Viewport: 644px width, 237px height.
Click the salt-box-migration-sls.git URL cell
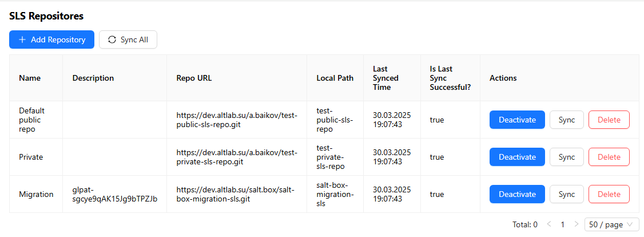237,194
